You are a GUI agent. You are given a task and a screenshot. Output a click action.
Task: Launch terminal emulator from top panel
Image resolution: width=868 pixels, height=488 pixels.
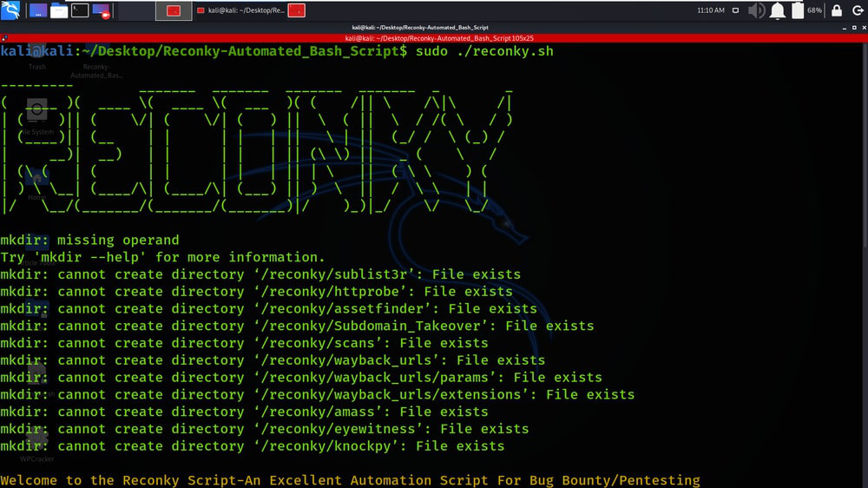(x=80, y=10)
